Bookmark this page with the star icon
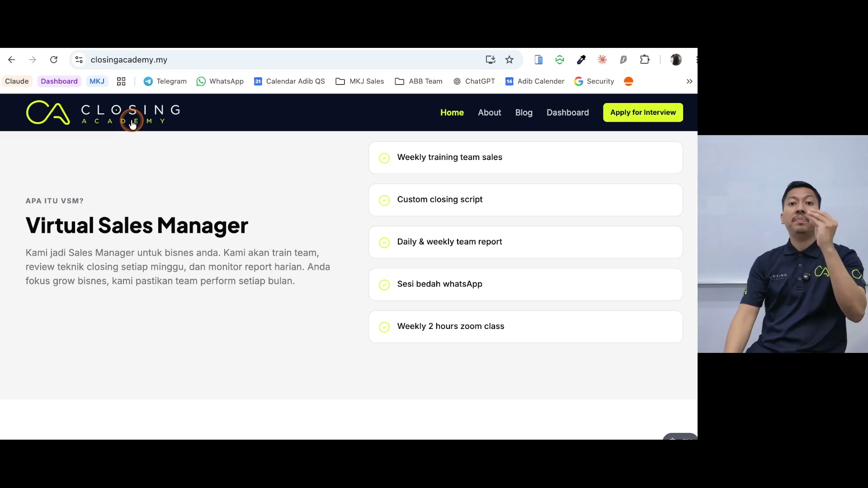 pyautogui.click(x=509, y=60)
